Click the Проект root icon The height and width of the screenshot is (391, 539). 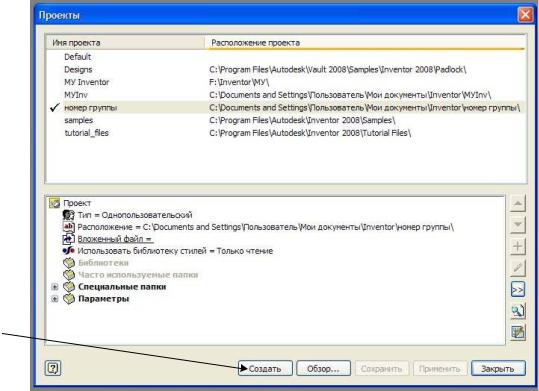pos(55,203)
